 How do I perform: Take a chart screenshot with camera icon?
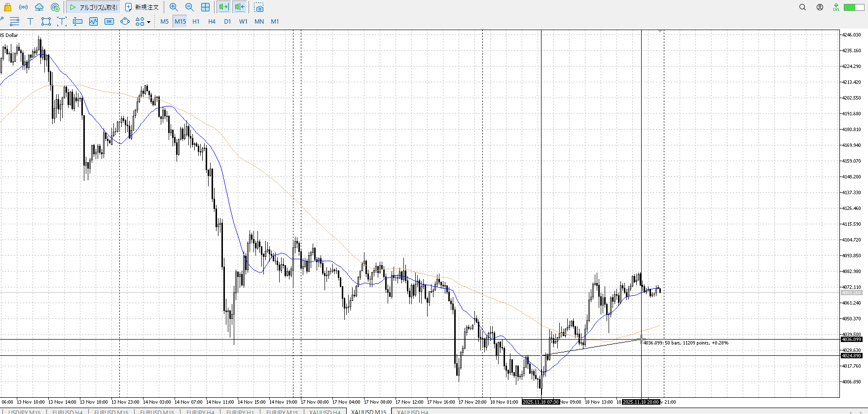click(259, 7)
